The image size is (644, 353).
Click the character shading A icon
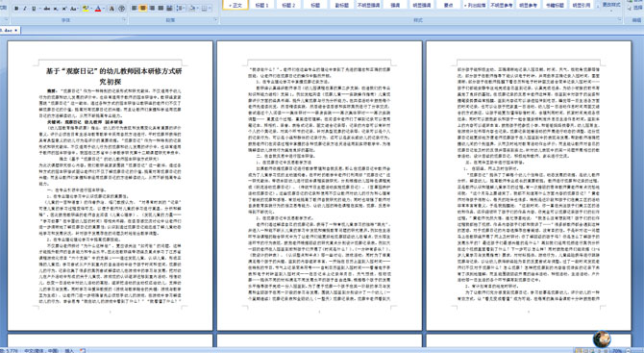(111, 9)
